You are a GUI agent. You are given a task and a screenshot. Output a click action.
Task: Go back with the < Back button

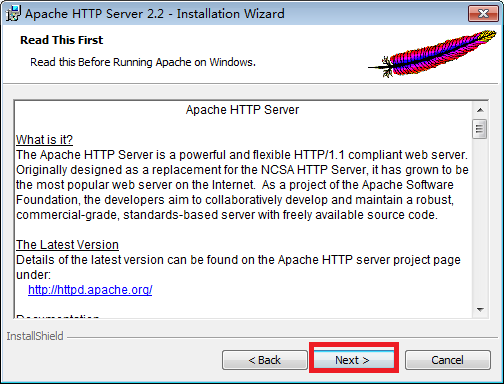click(x=265, y=360)
